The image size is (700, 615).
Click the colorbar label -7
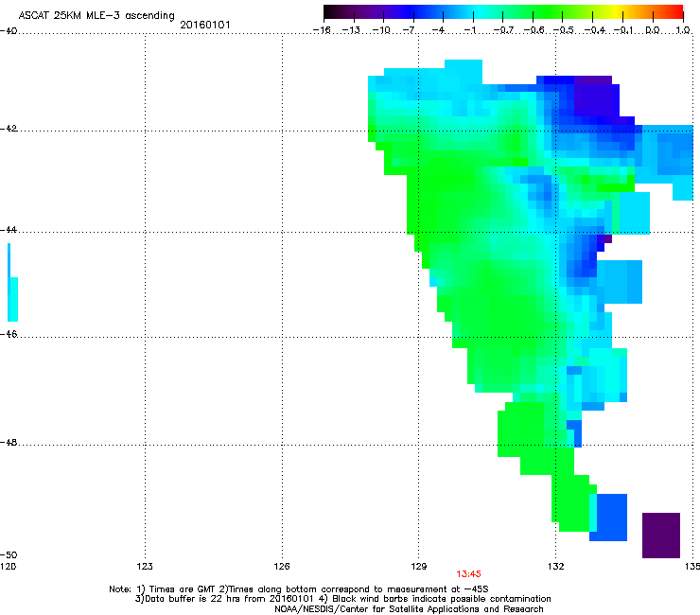point(409,30)
